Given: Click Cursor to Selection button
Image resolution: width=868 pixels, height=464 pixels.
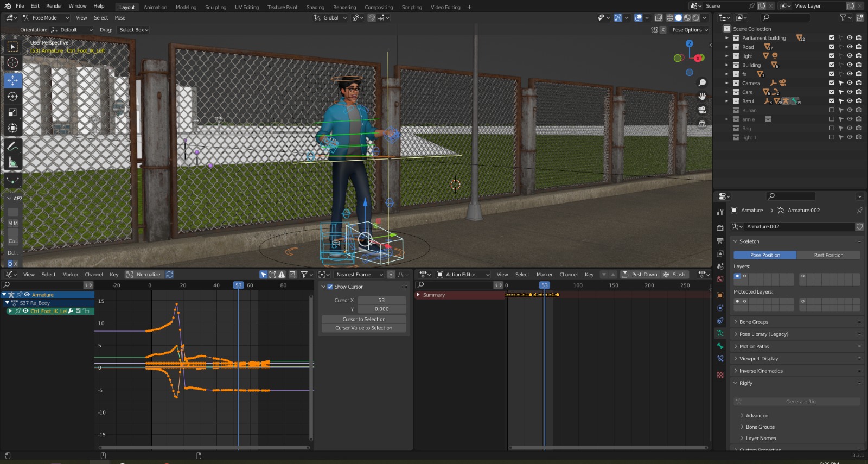Looking at the screenshot, I should point(364,319).
